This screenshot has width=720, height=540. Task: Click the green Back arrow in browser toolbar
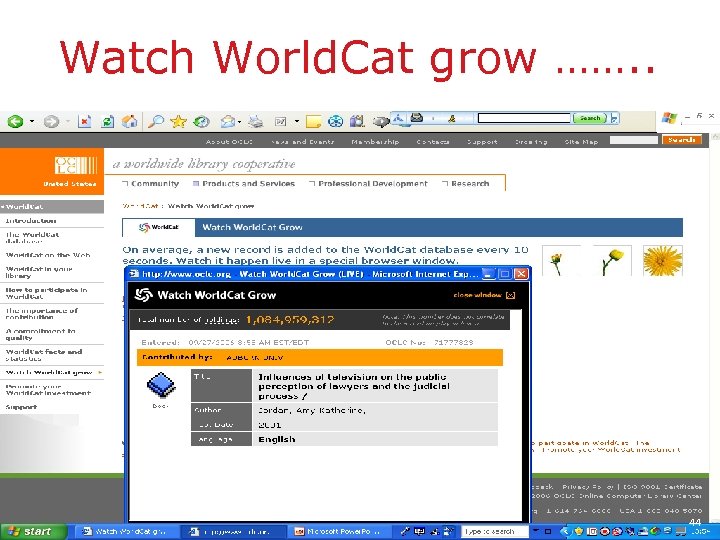click(x=16, y=122)
